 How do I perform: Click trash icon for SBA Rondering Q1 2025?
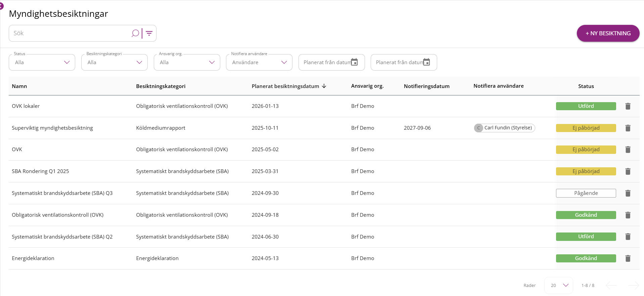628,171
